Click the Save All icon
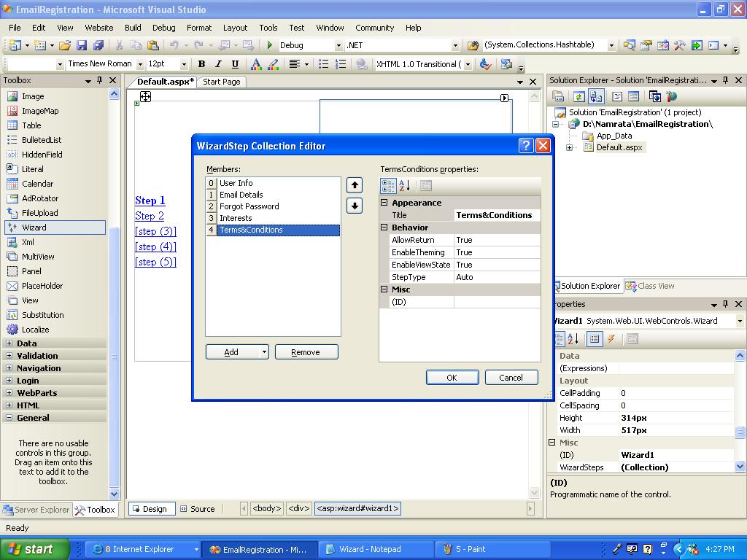Image resolution: width=747 pixels, height=560 pixels. tap(98, 44)
